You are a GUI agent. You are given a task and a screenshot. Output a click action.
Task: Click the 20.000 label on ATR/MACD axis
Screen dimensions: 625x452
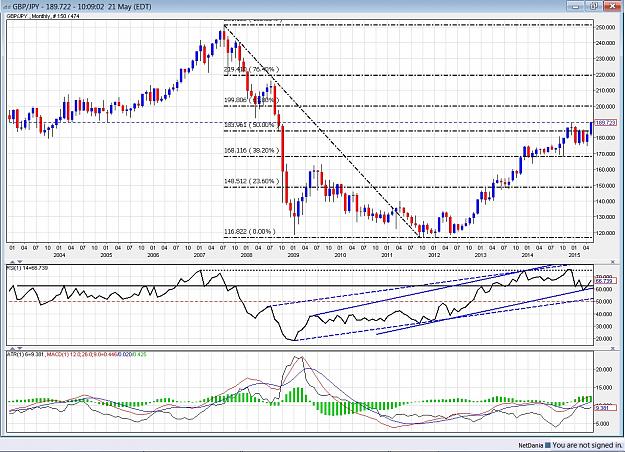(604, 369)
